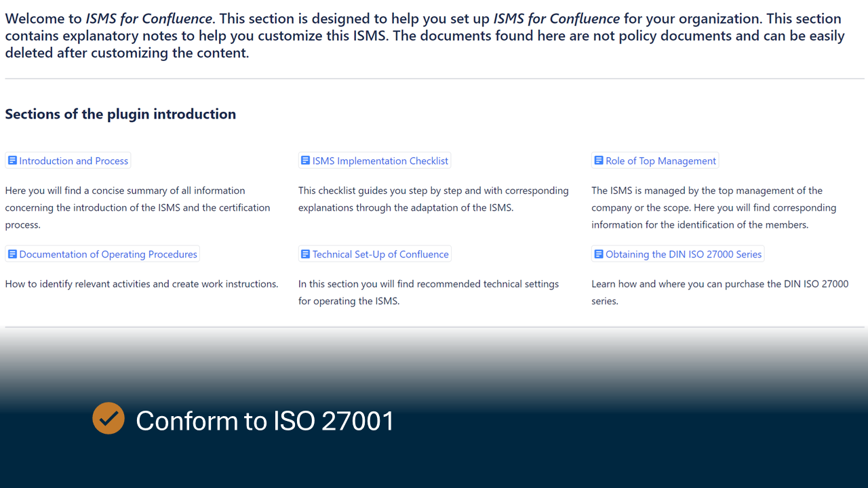Click the paragraph starting 'This checklist guides you step by step'

click(x=433, y=199)
